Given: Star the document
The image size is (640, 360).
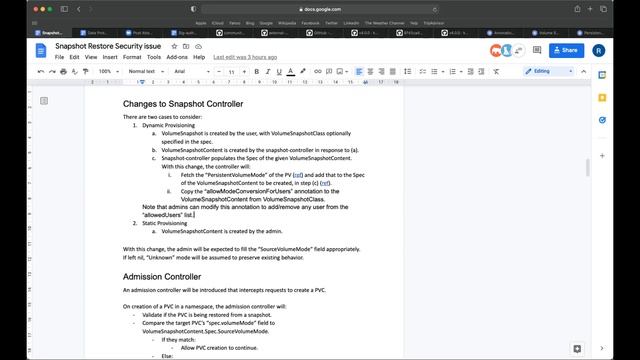Looking at the screenshot, I should click(x=174, y=47).
